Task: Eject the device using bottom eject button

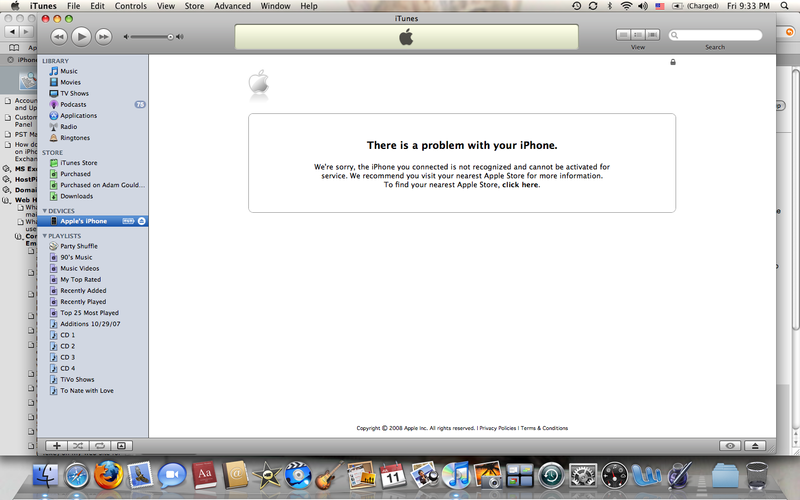Action: click(755, 445)
